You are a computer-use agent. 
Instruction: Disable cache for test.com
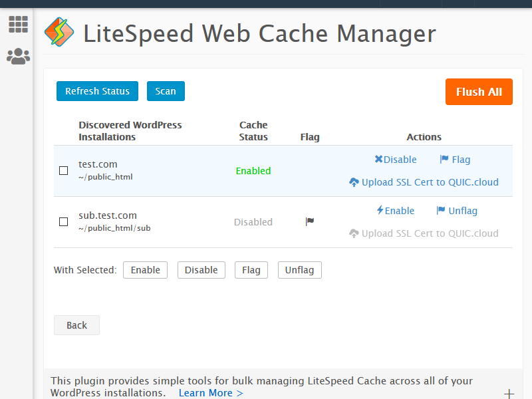click(396, 160)
